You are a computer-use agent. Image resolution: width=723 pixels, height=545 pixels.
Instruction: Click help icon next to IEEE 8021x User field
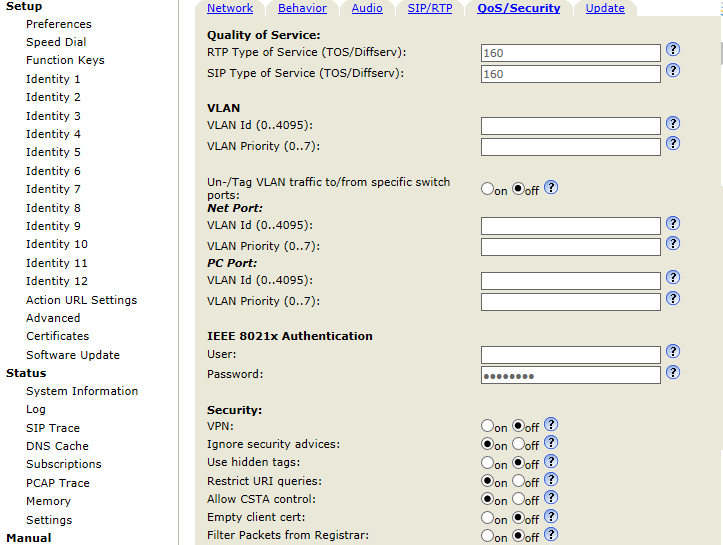pyautogui.click(x=673, y=352)
